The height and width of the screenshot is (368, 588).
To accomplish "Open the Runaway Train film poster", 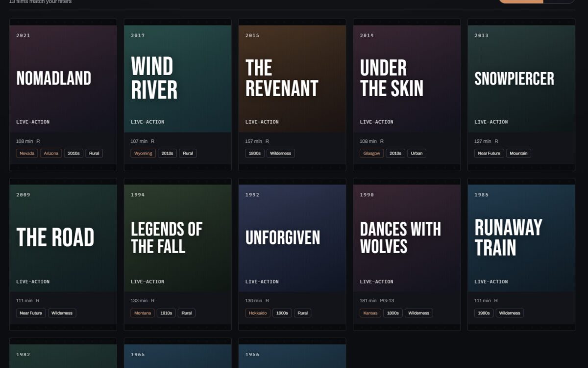I will click(521, 238).
